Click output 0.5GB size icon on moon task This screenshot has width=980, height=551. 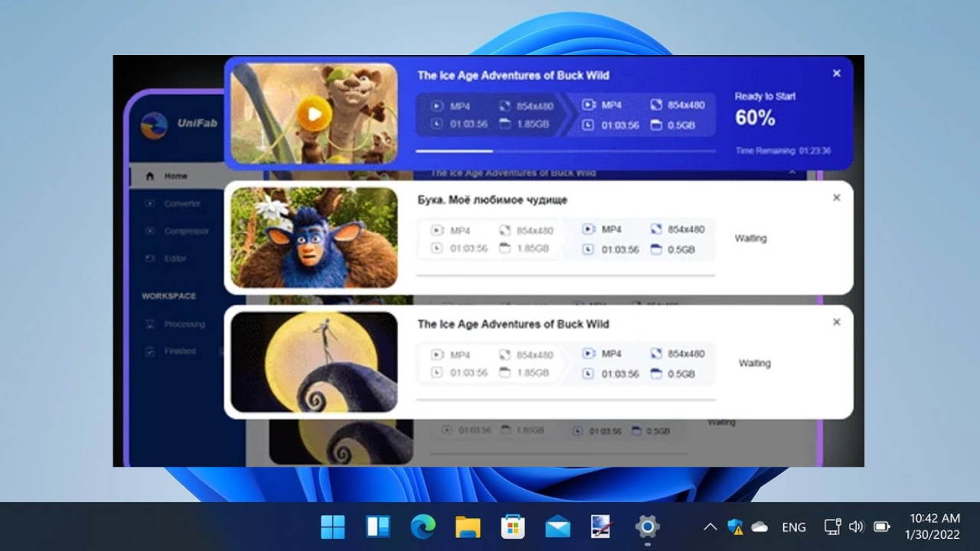pyautogui.click(x=656, y=373)
